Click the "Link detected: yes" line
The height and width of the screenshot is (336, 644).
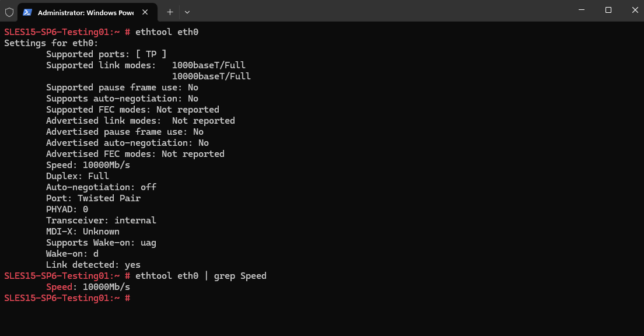[93, 265]
